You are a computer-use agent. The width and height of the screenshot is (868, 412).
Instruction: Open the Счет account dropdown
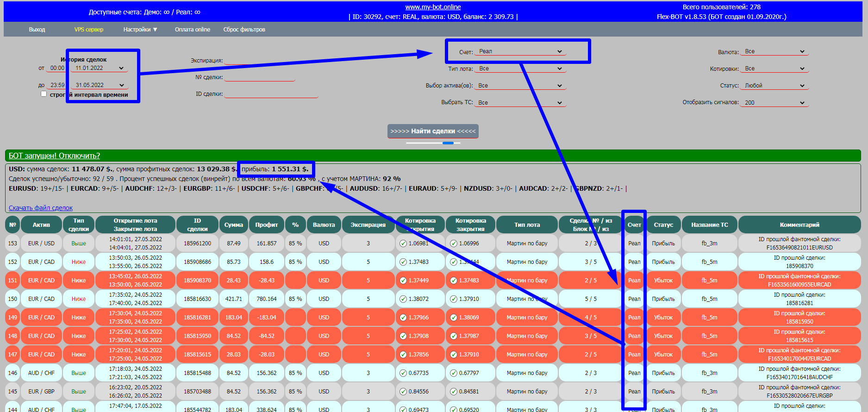tap(520, 51)
